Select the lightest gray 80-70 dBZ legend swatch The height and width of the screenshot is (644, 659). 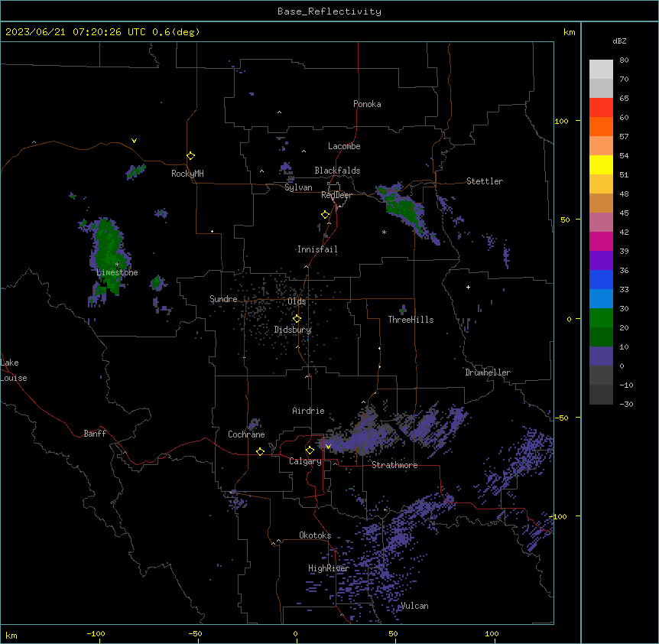click(601, 70)
